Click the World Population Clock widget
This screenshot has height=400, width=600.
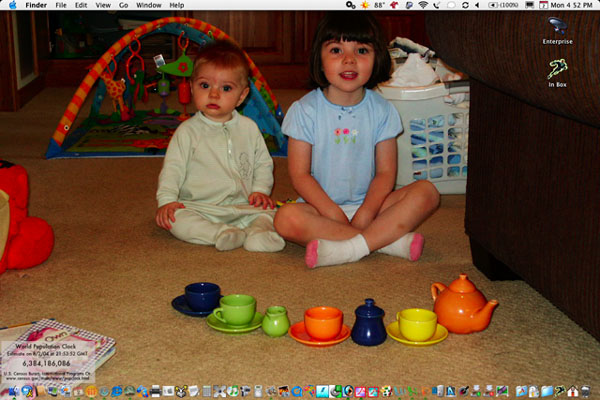pos(47,361)
